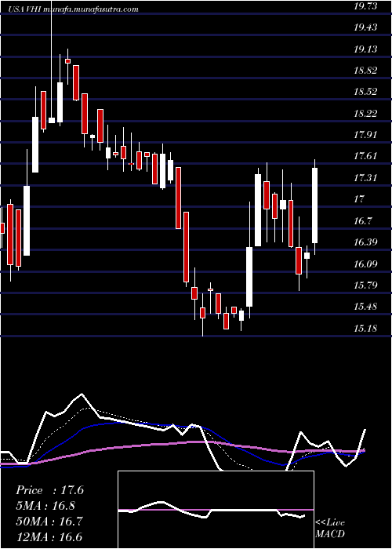Select the 15.18 price axis label

(x=365, y=328)
